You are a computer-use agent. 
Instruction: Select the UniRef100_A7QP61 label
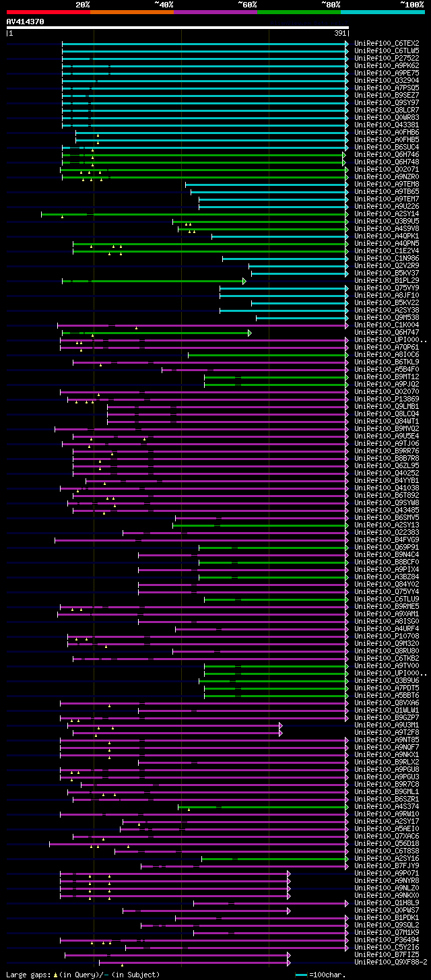click(x=387, y=347)
